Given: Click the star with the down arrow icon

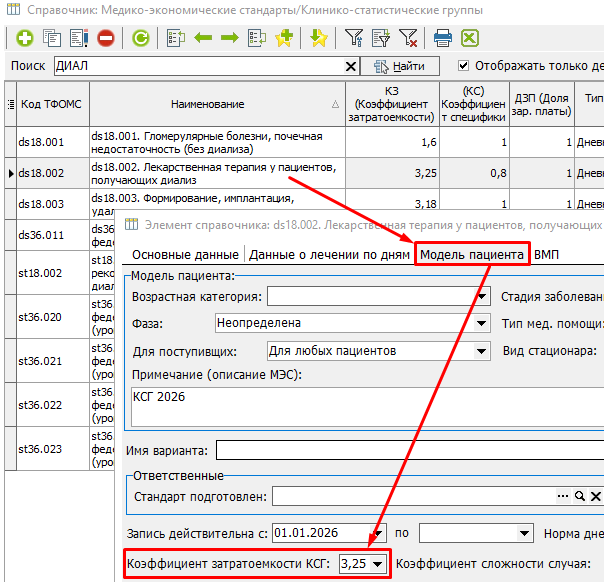Looking at the screenshot, I should click(319, 38).
